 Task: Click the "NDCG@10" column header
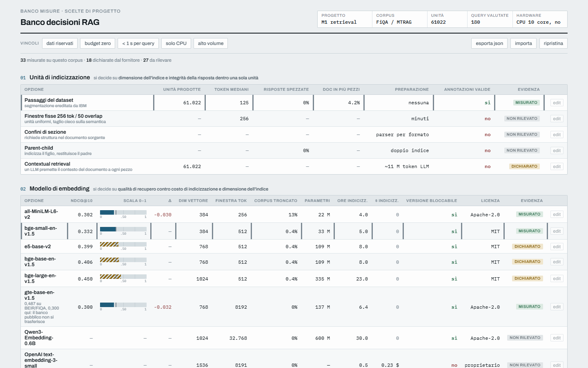[82, 201]
